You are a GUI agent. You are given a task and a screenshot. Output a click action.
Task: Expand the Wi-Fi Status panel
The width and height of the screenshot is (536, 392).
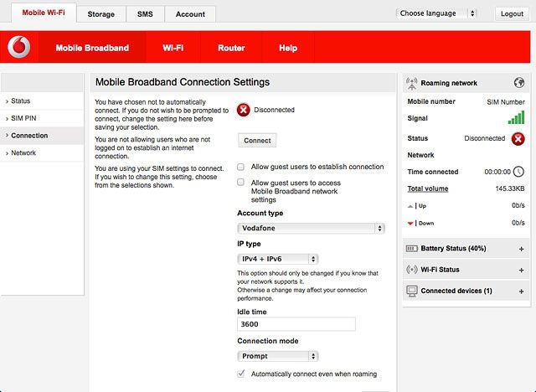(x=521, y=271)
